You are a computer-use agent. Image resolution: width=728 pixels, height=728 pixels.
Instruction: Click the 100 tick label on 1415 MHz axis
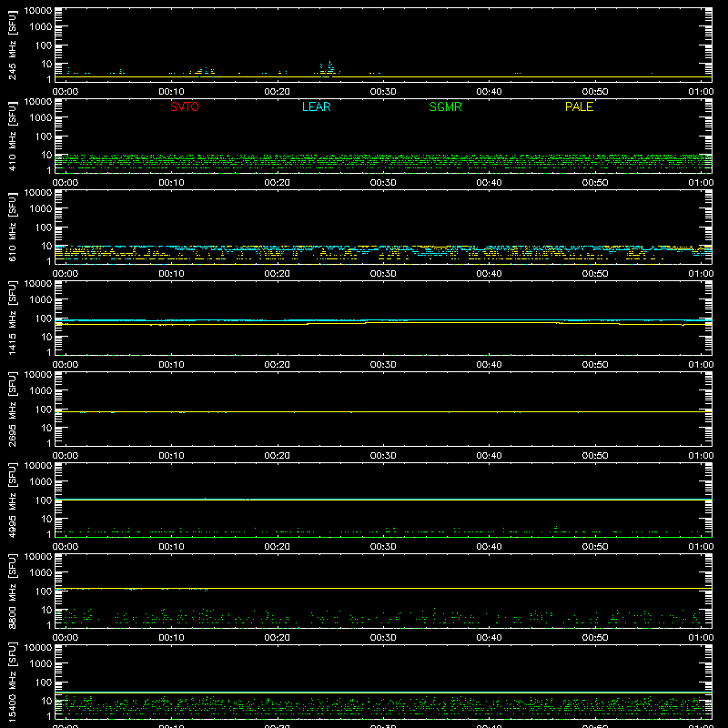[x=43, y=318]
